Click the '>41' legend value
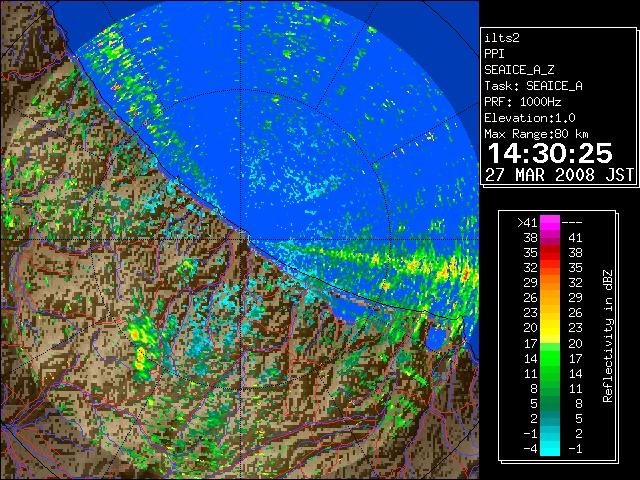Screen dimensions: 640x480 coord(527,223)
